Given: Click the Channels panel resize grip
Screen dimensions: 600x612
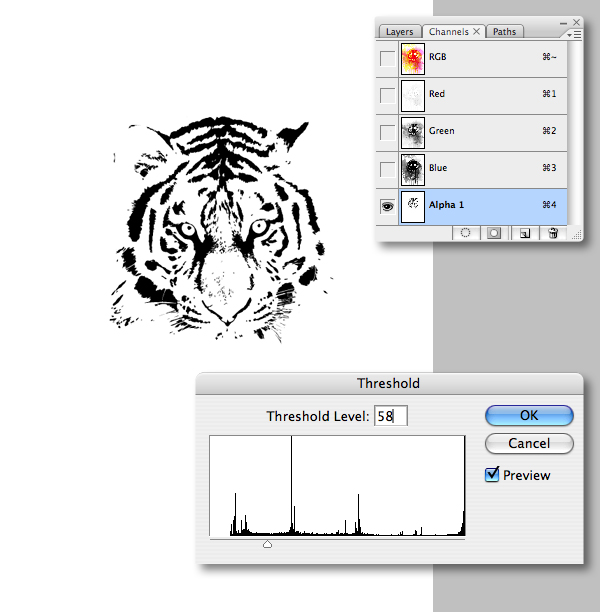Looking at the screenshot, I should [577, 235].
